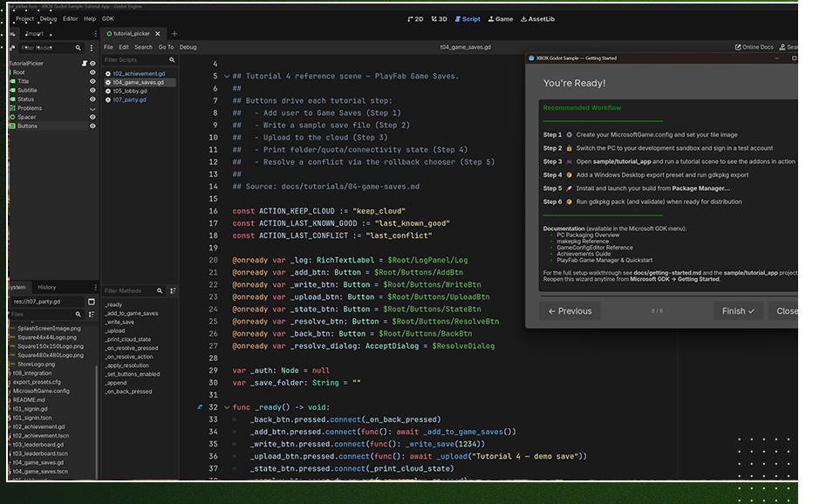
Task: Click the Filter Methods search field
Action: pyautogui.click(x=133, y=291)
